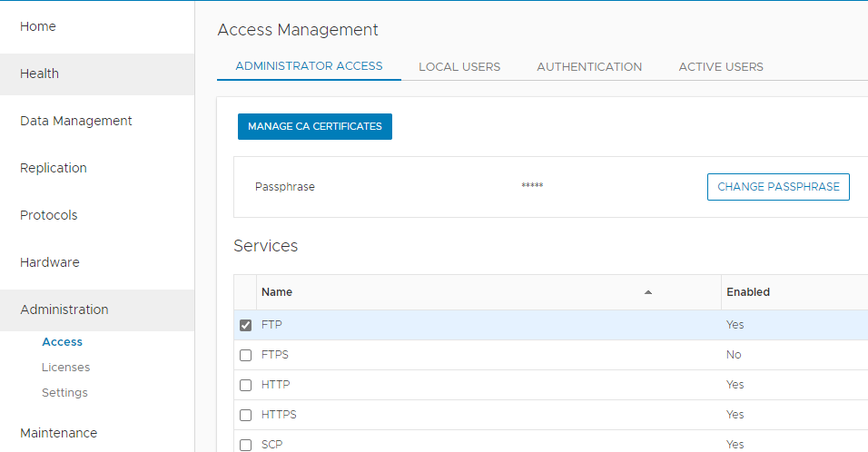
Task: Open the Maintenance sidebar section
Action: point(58,433)
